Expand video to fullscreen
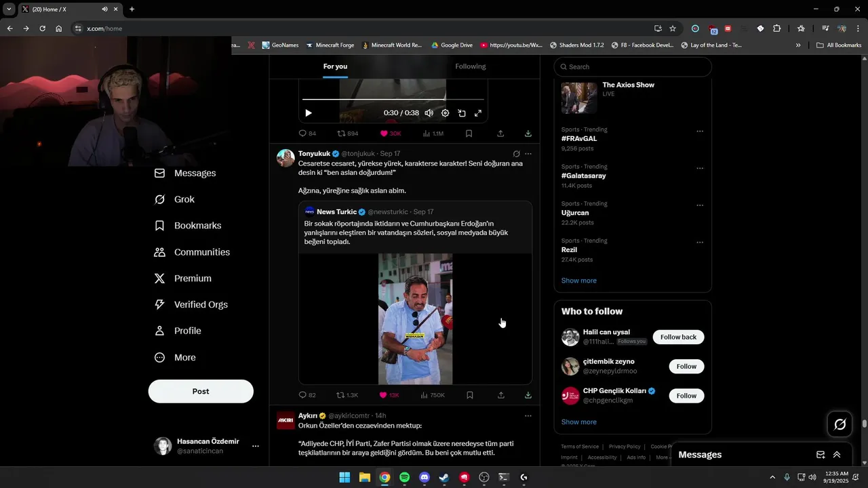868x488 pixels. point(478,113)
